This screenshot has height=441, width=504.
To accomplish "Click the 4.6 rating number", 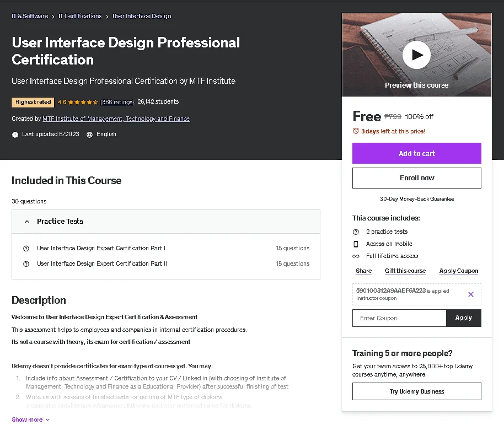I will (62, 102).
